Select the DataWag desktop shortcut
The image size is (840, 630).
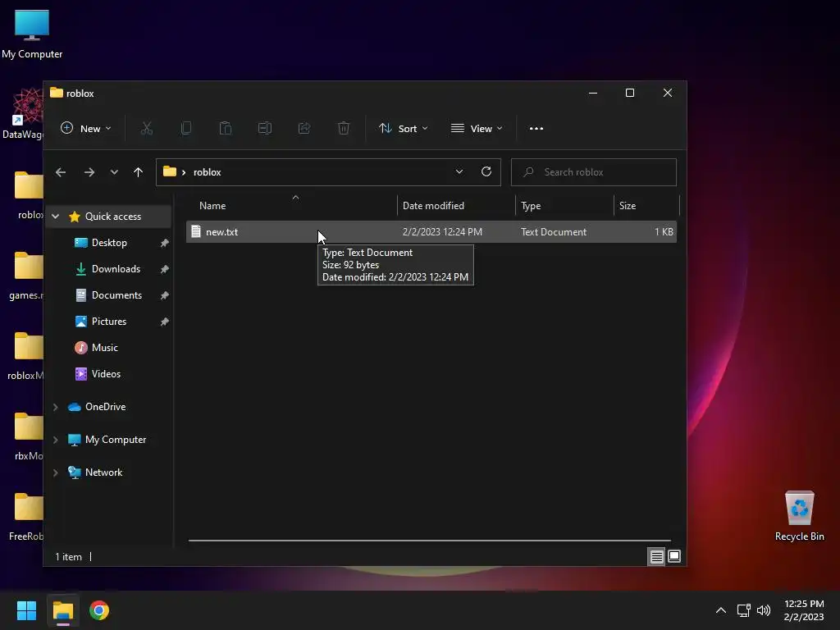pyautogui.click(x=22, y=113)
